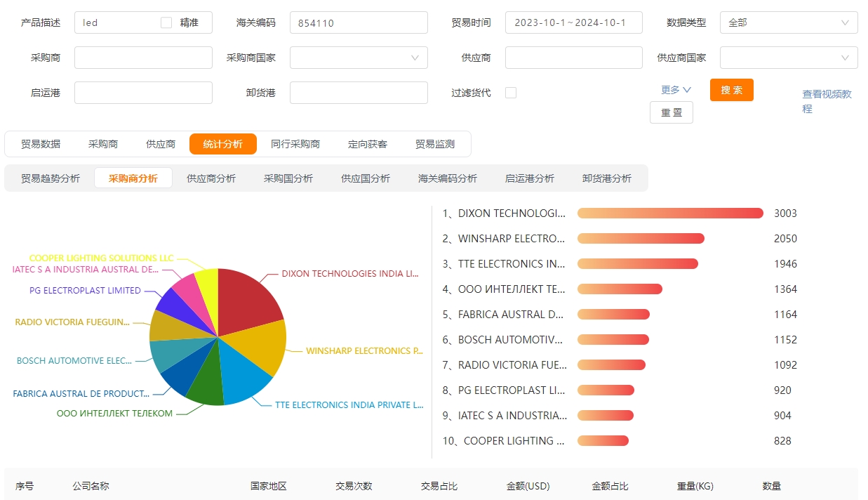
Task: Expand 更多 search options
Action: (676, 90)
